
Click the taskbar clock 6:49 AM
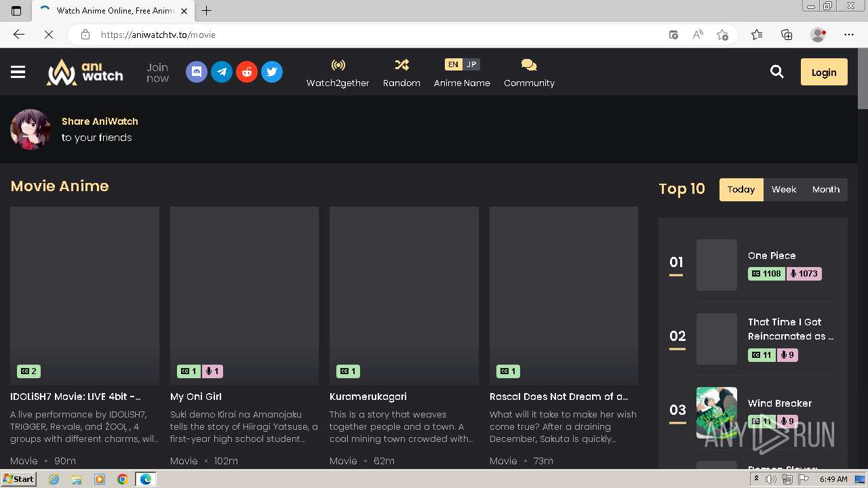(x=833, y=479)
